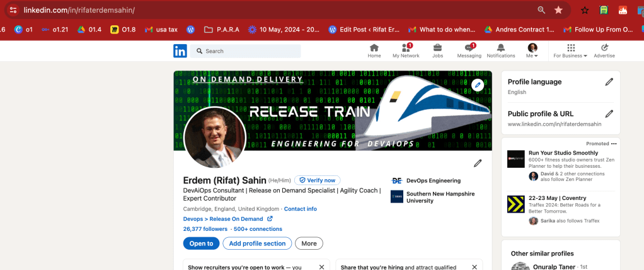Viewport: 644px width, 270px height.
Task: Click the site info icon in address bar
Action: [13, 10]
